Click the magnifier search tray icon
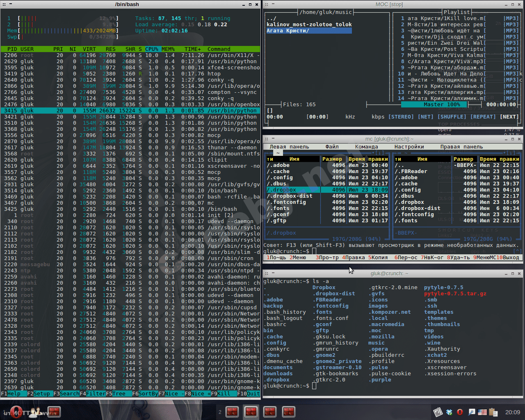 tap(472, 412)
